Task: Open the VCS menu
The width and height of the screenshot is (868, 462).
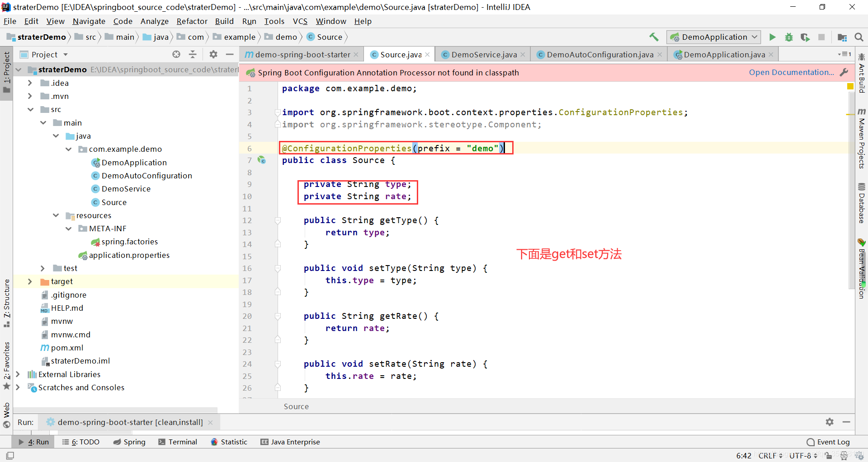Action: (300, 21)
